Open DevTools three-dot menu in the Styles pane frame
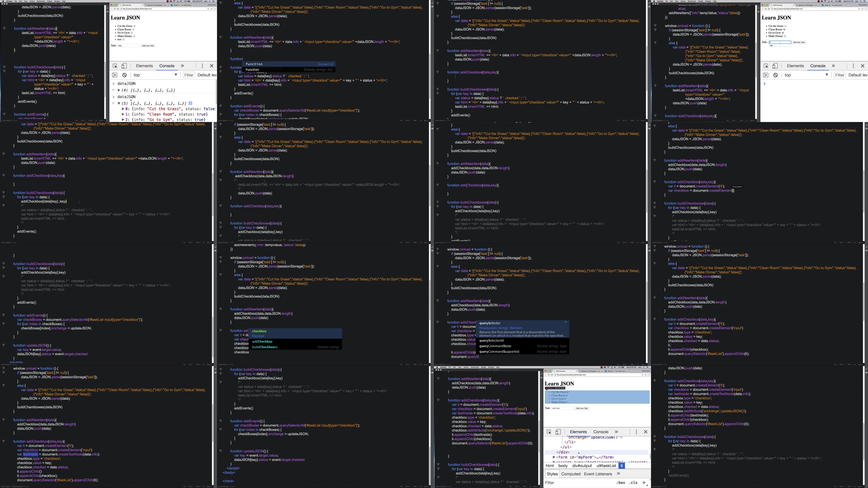This screenshot has width=868, height=488. pos(636,432)
